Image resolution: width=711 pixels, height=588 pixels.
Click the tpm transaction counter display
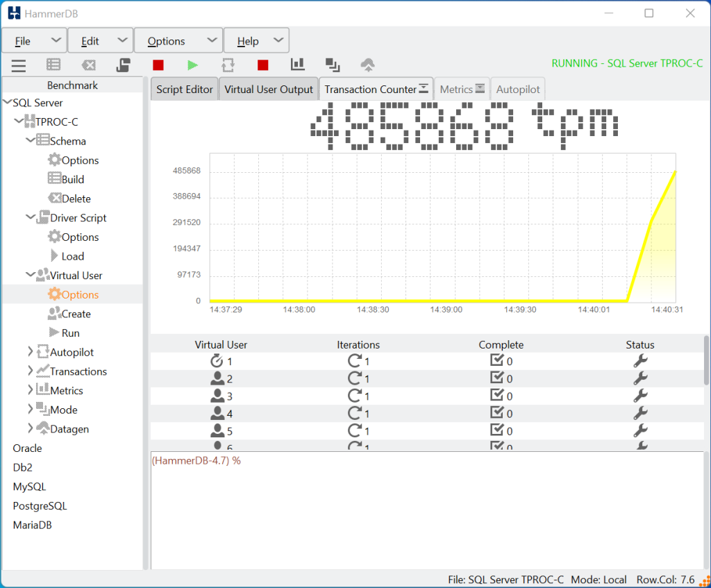465,126
